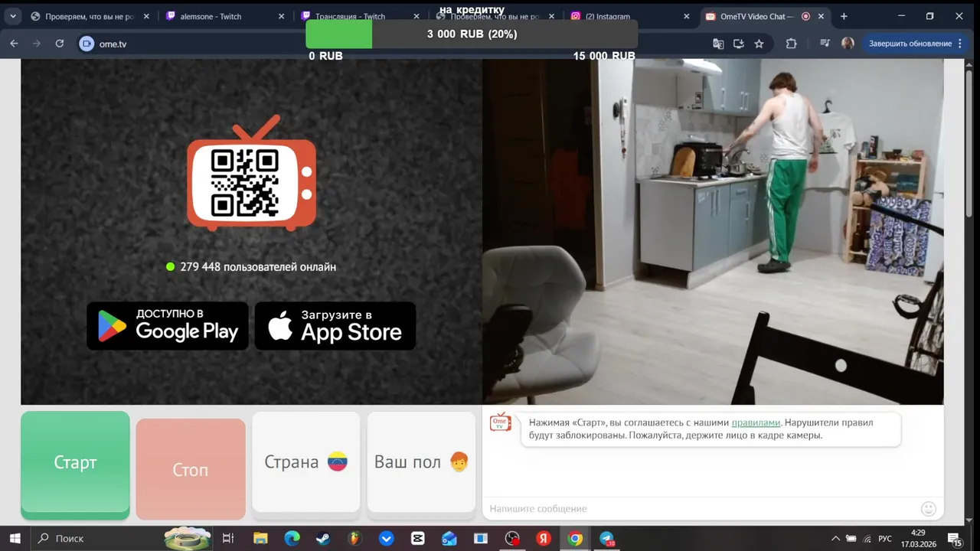Click the OmeTV avatar in chat message
980x551 pixels.
pyautogui.click(x=501, y=422)
